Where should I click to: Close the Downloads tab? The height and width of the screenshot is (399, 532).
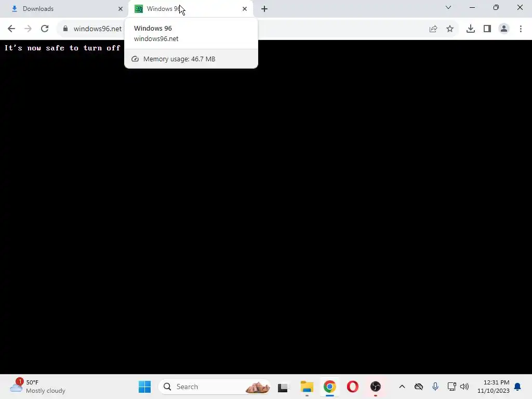coord(121,9)
